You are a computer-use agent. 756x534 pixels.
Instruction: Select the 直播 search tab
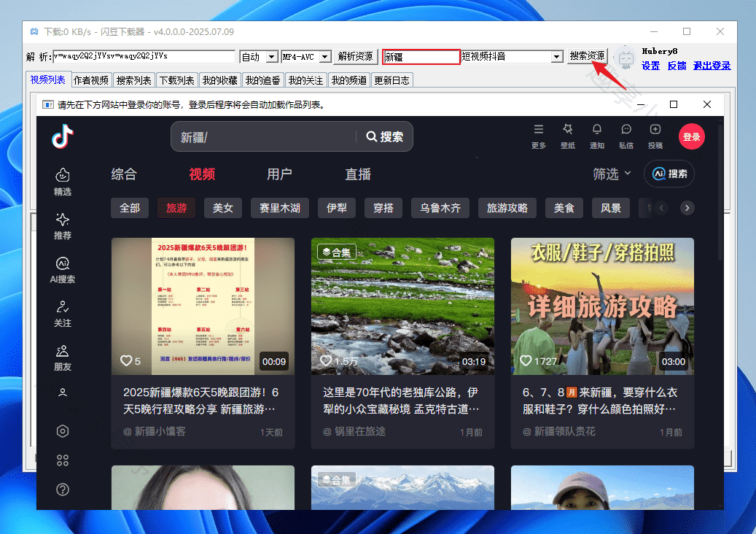tap(358, 174)
